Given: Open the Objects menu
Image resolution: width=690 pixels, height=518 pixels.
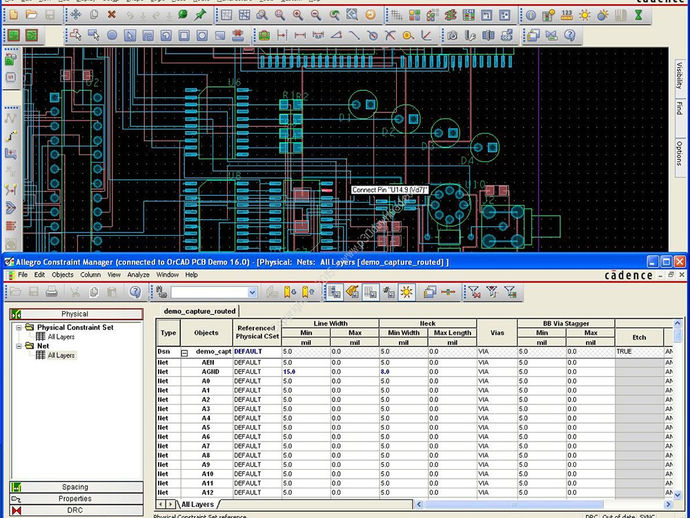Looking at the screenshot, I should tap(62, 275).
